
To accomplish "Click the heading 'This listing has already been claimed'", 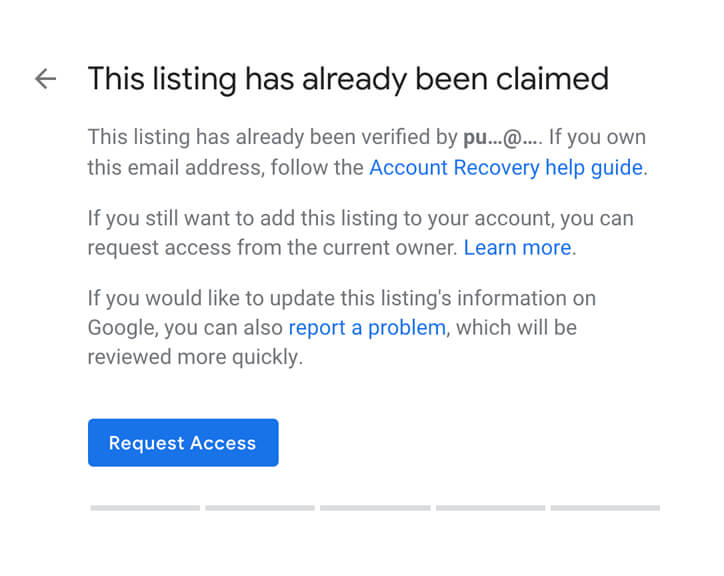I will click(348, 79).
